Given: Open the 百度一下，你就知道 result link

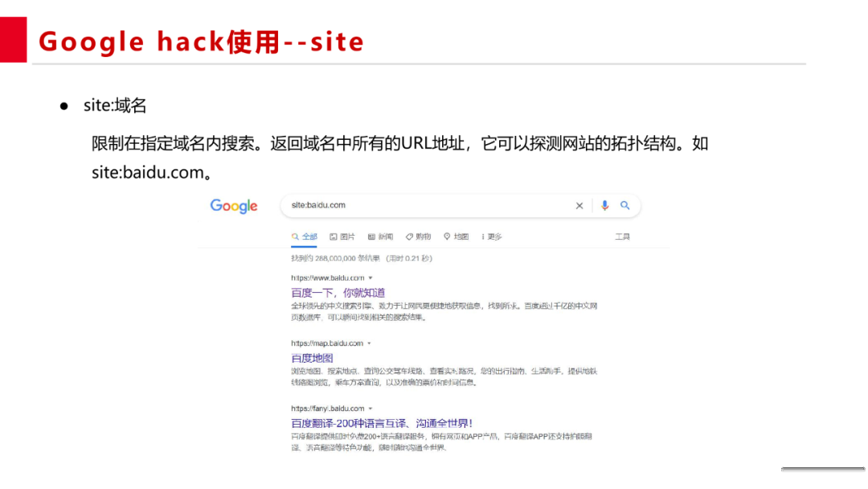Looking at the screenshot, I should click(x=338, y=293).
